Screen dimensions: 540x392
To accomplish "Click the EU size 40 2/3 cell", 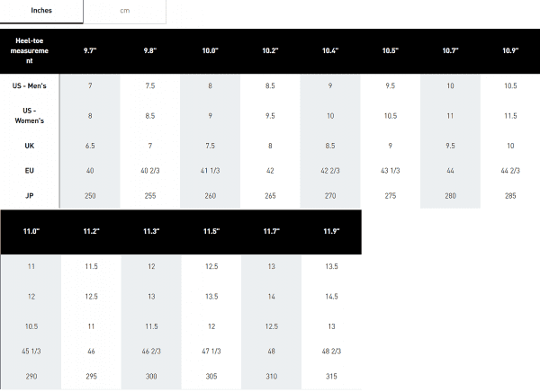I will [x=150, y=170].
